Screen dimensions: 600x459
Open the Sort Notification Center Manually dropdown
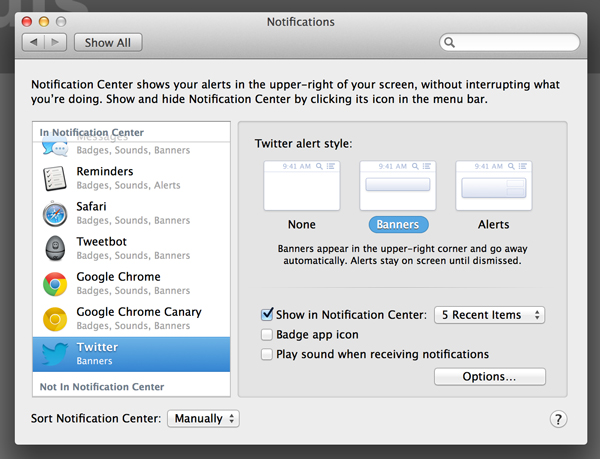click(203, 418)
